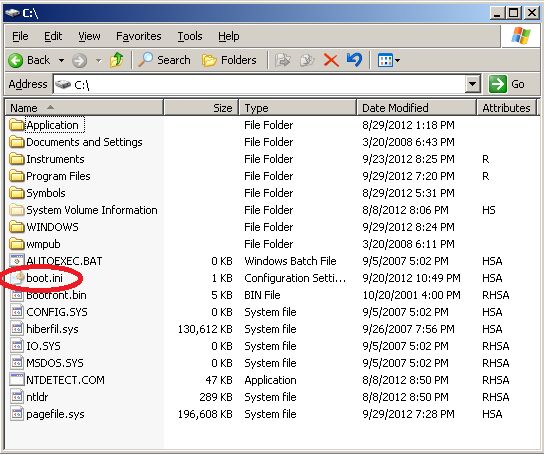545x455 pixels.
Task: Open the Favorites menu
Action: tap(139, 36)
